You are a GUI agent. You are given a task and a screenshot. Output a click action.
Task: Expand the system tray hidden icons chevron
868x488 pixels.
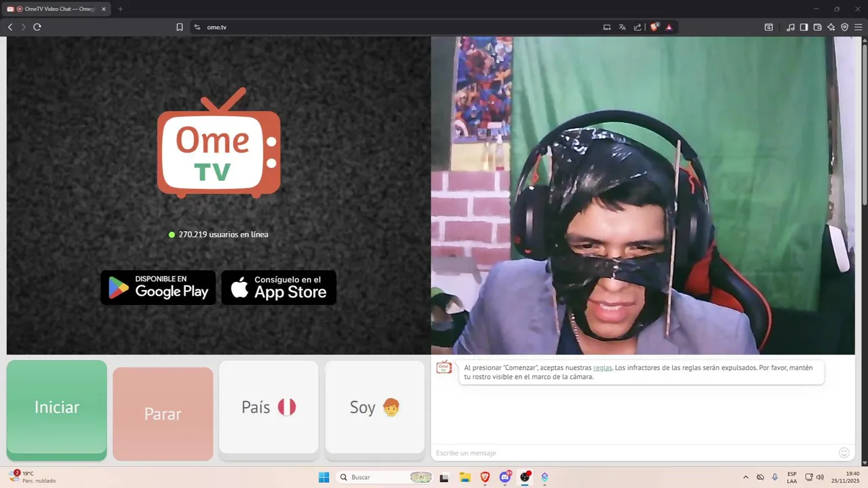click(x=746, y=477)
